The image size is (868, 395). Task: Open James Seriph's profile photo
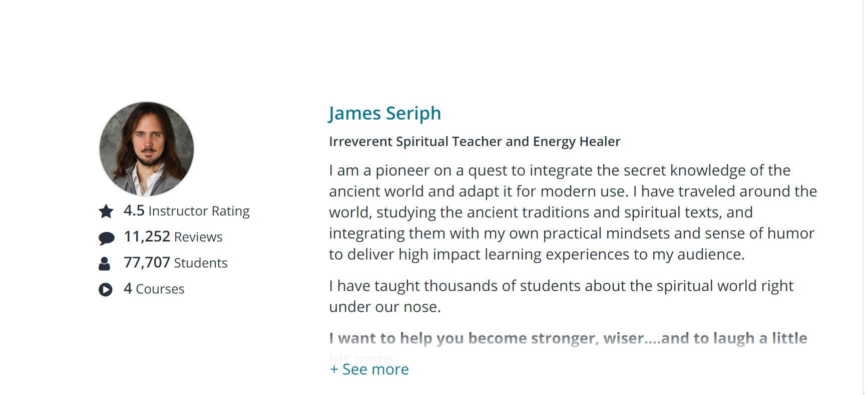click(x=147, y=149)
